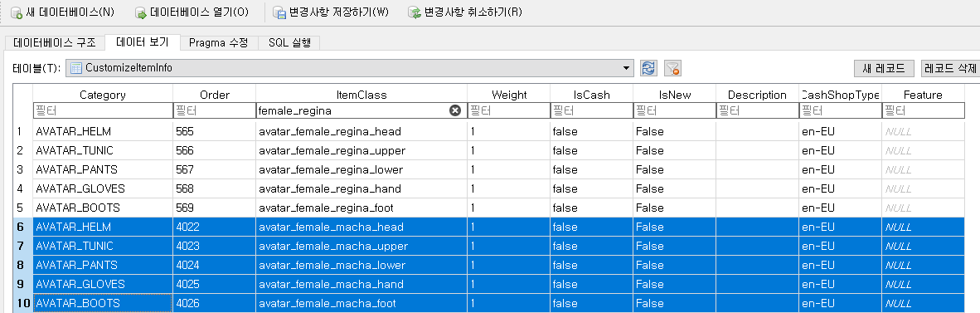
Task: Select row header number 3
Action: 22,169
